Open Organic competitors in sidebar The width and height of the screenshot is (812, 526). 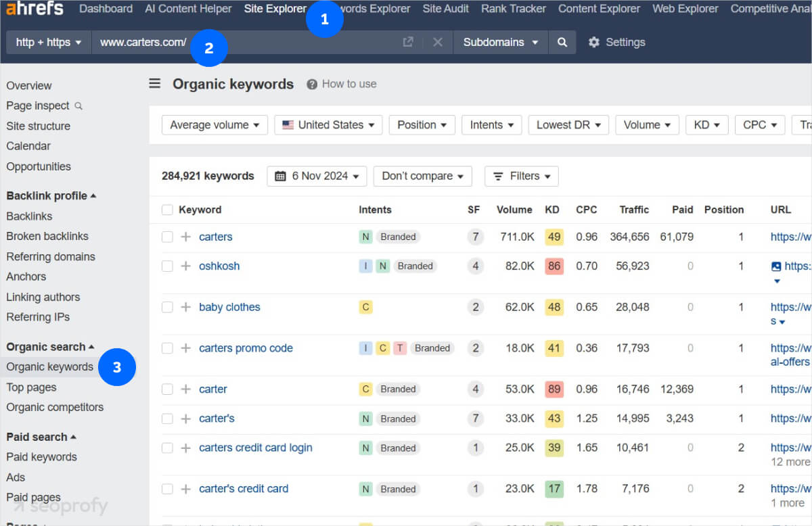[55, 408]
